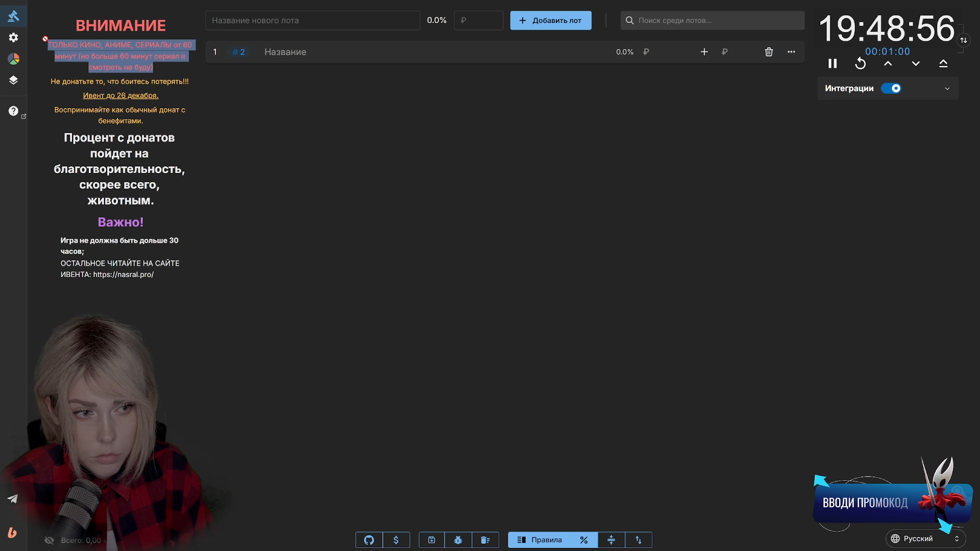This screenshot has height=551, width=980.
Task: Open the settings gear in sidebar
Action: click(14, 38)
